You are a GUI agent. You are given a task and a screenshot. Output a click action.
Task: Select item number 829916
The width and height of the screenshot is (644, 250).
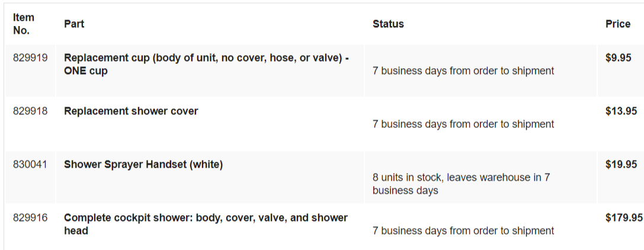(x=30, y=217)
